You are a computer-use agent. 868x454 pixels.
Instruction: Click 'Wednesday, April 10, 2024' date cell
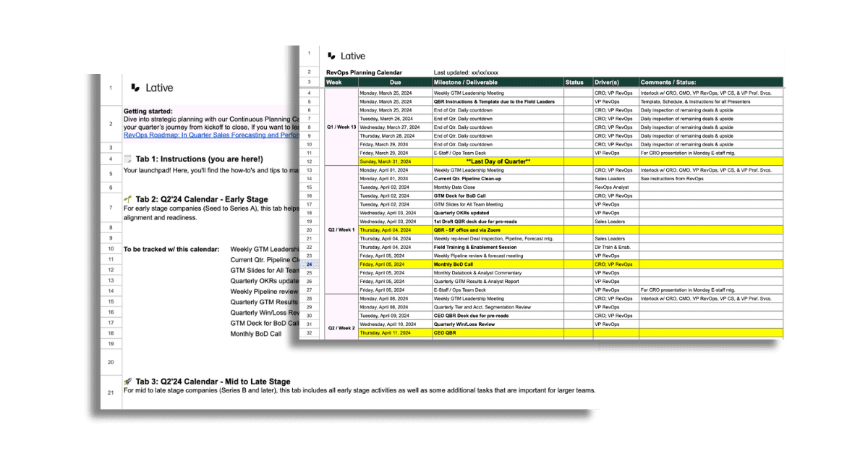pyautogui.click(x=394, y=324)
